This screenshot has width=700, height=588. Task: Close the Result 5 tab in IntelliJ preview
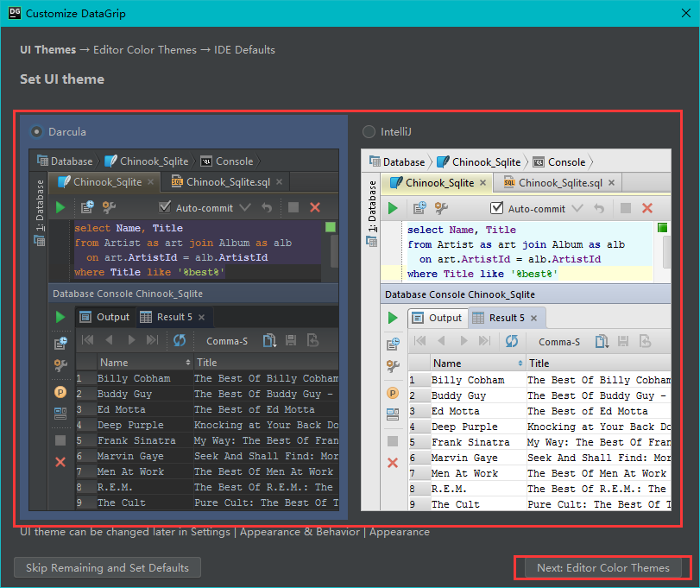tap(534, 319)
